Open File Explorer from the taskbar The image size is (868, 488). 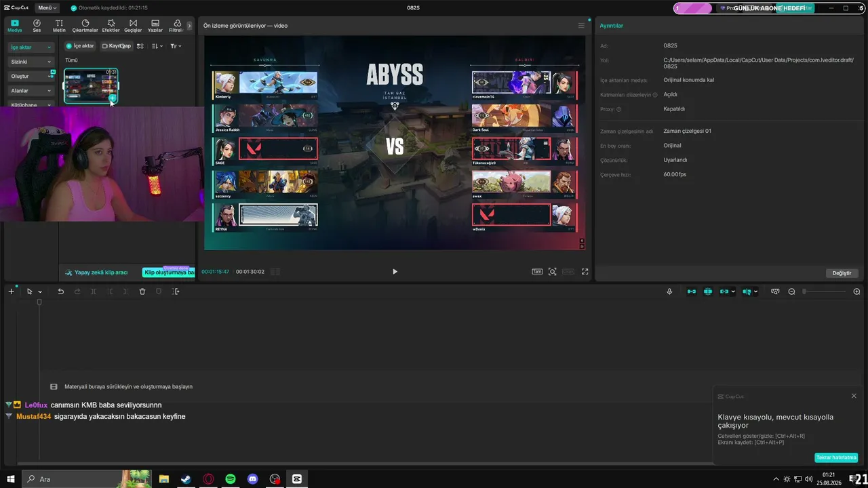(x=164, y=479)
